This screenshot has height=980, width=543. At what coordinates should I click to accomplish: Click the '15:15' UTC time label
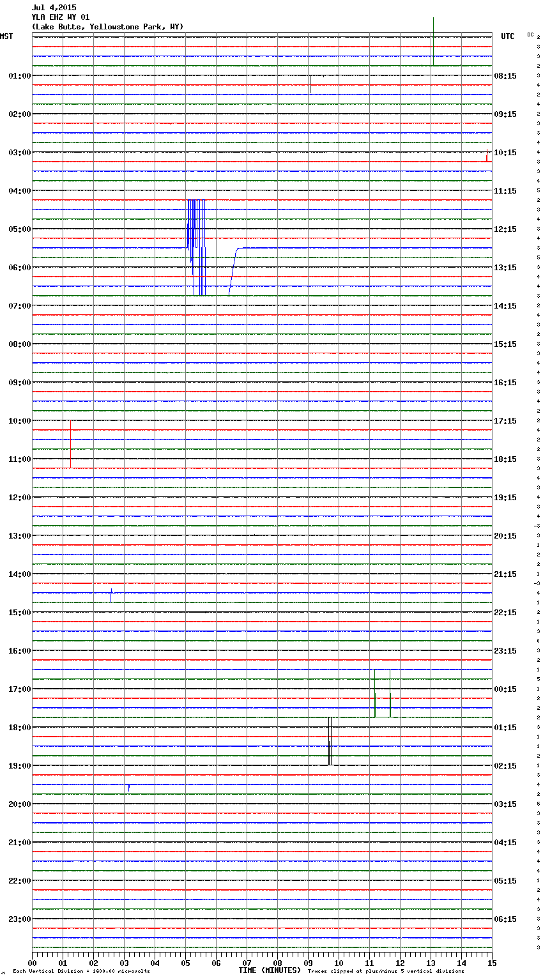505,344
